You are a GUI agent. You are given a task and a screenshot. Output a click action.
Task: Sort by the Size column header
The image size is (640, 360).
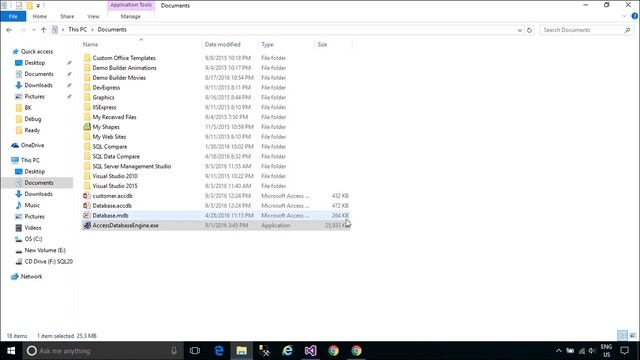coord(322,44)
